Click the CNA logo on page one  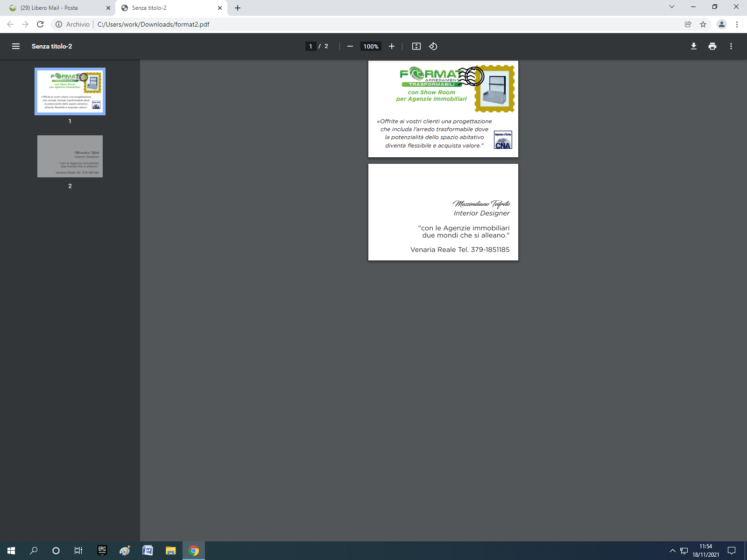tap(503, 140)
